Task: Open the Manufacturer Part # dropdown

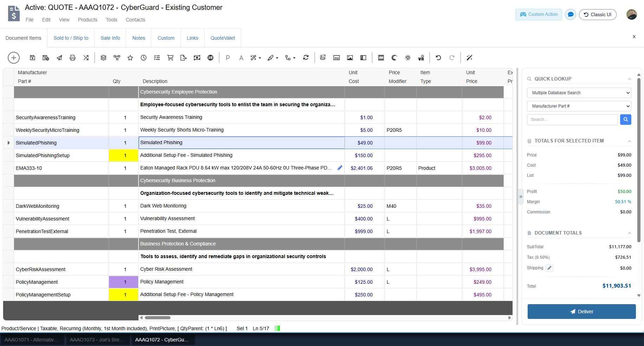Action: tap(579, 106)
